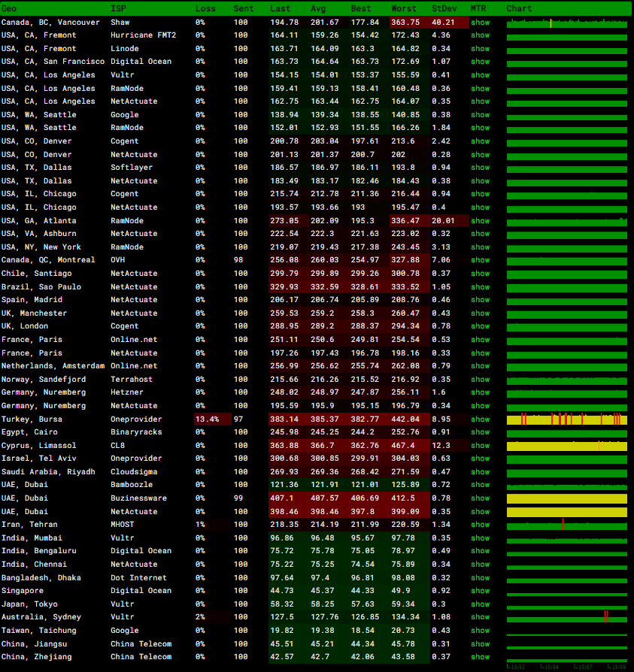Open MTR show link for Vancouver Shaw
634x672 pixels.
480,23
